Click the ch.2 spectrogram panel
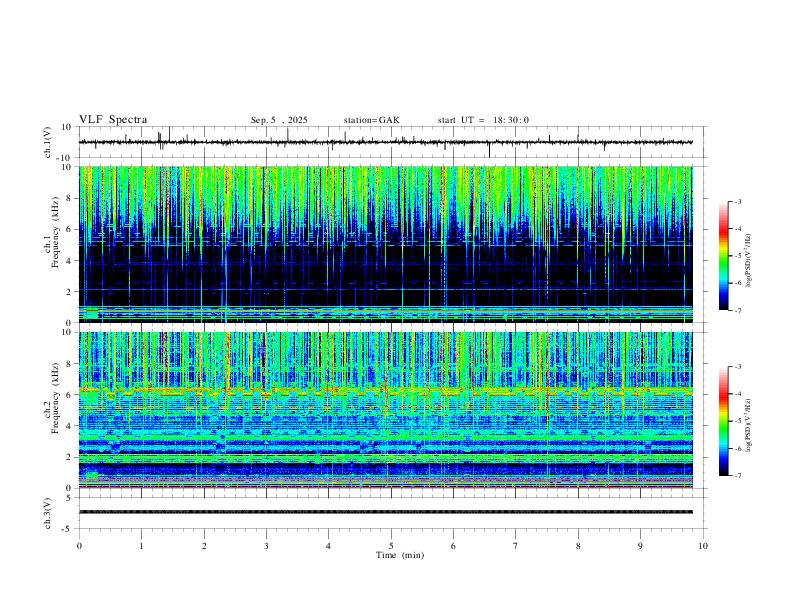The width and height of the screenshot is (792, 612). click(386, 410)
